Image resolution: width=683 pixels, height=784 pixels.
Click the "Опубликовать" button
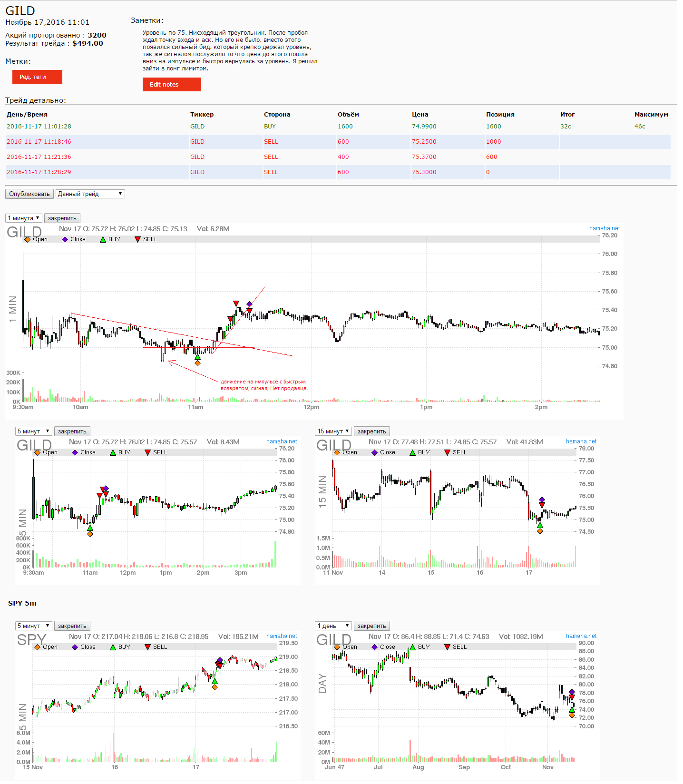point(29,194)
